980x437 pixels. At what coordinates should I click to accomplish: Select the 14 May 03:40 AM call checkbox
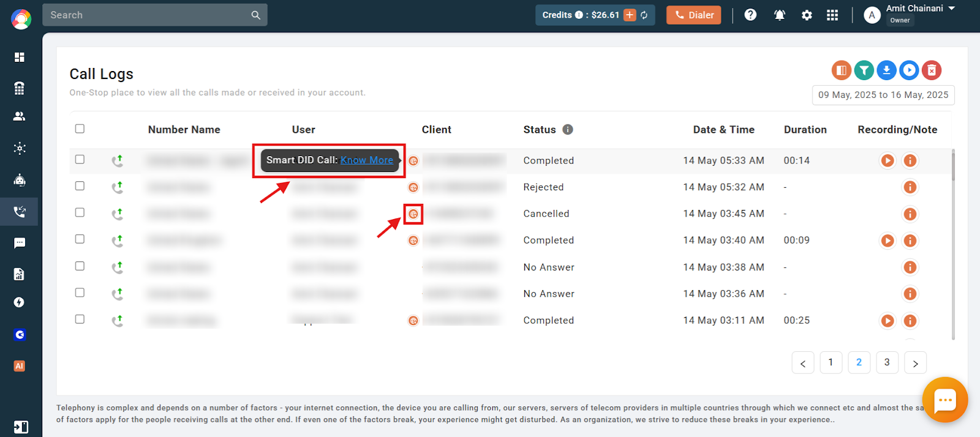80,239
